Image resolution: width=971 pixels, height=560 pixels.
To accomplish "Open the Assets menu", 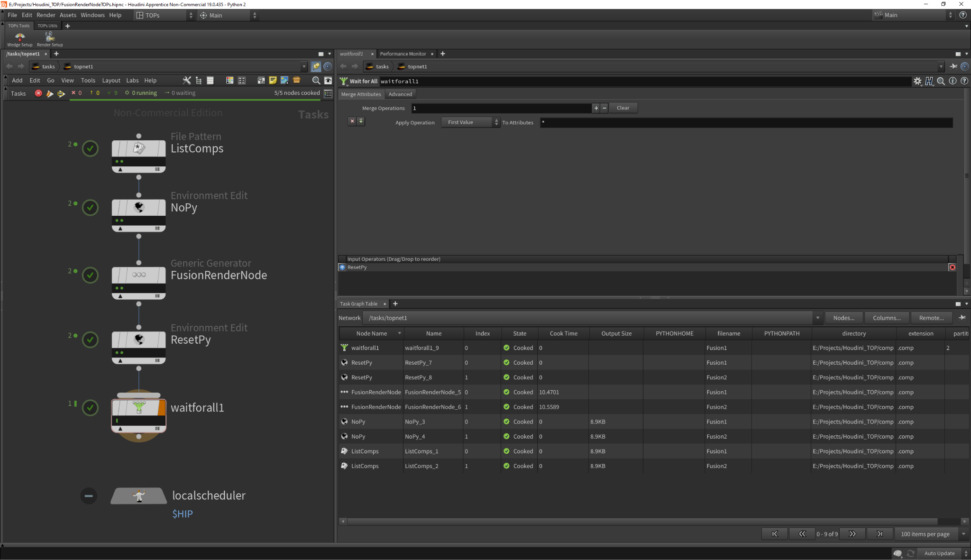I will (68, 15).
